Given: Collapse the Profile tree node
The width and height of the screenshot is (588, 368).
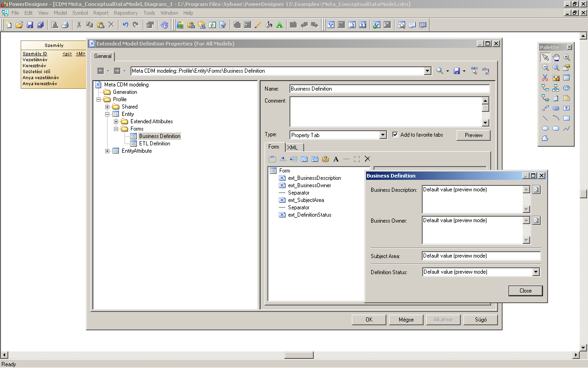Looking at the screenshot, I should [x=98, y=99].
